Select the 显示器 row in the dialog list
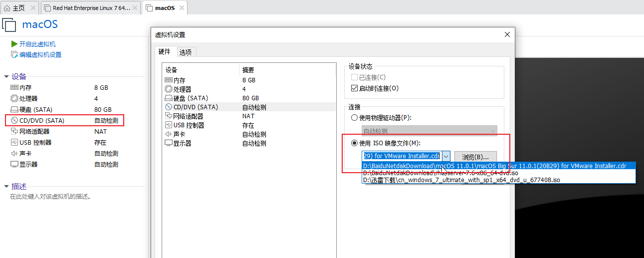The height and width of the screenshot is (258, 644). (249, 143)
